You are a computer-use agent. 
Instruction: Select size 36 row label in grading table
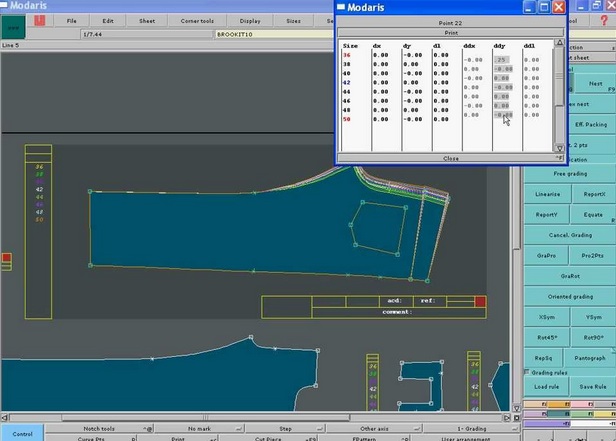point(346,55)
